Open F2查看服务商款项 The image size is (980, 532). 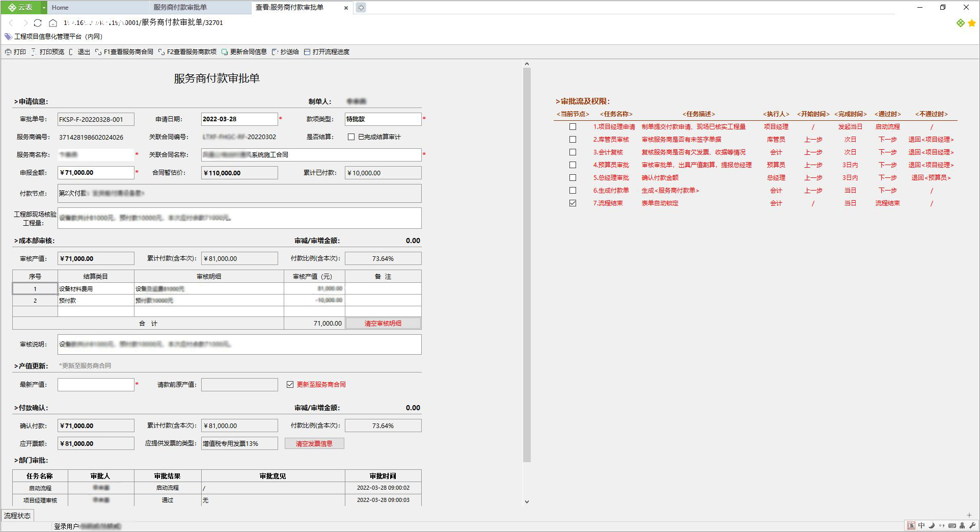[x=187, y=52]
